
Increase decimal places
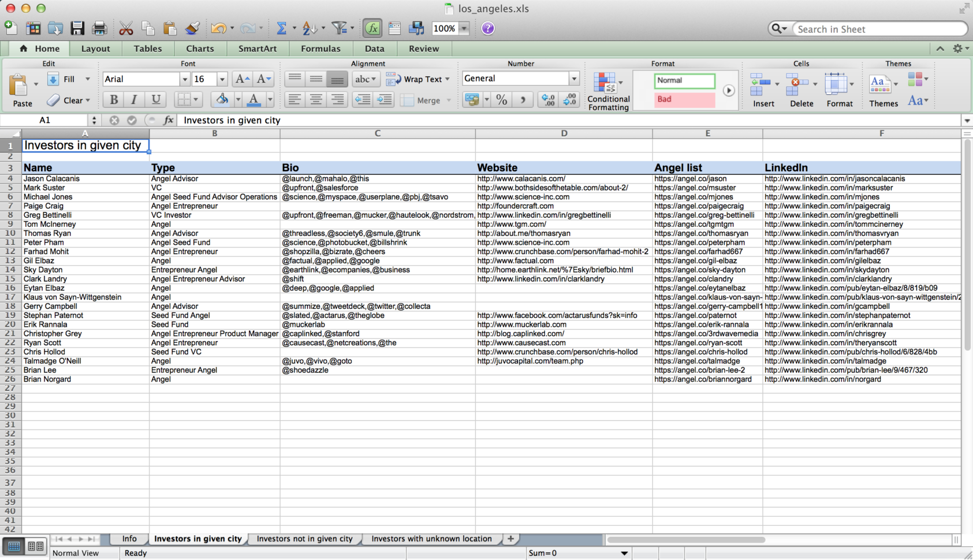click(x=547, y=100)
